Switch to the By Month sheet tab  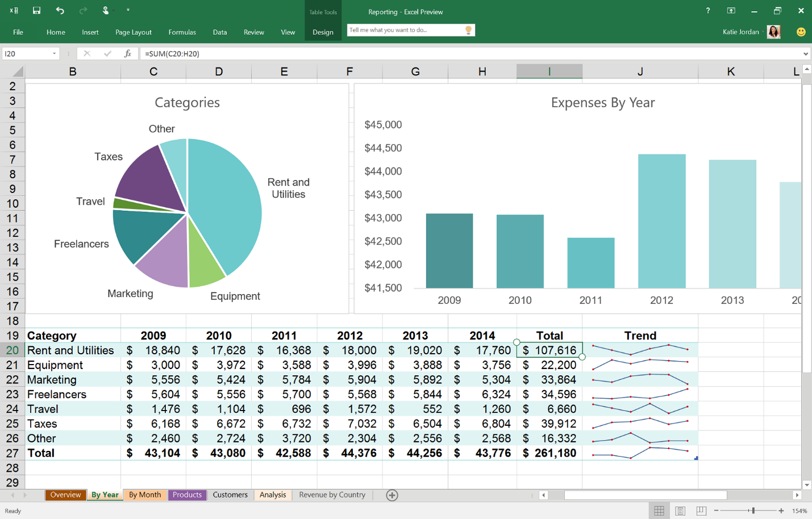[x=145, y=495]
